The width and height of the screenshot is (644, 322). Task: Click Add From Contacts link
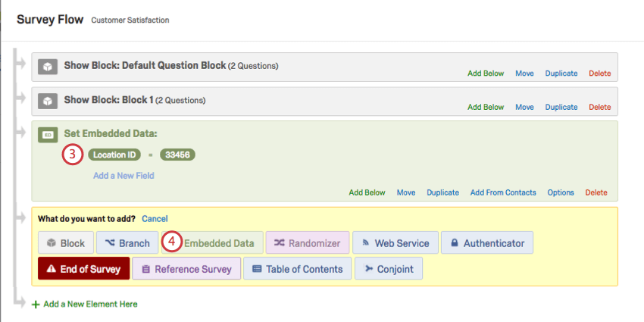(503, 192)
